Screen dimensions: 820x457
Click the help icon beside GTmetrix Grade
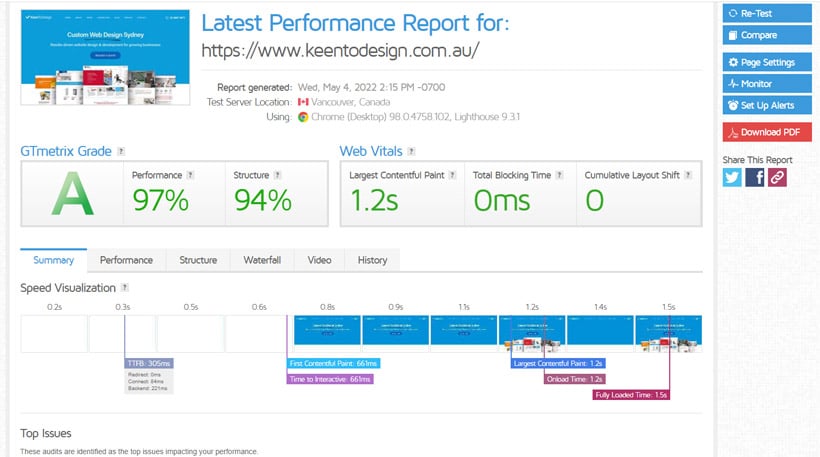pyautogui.click(x=121, y=151)
